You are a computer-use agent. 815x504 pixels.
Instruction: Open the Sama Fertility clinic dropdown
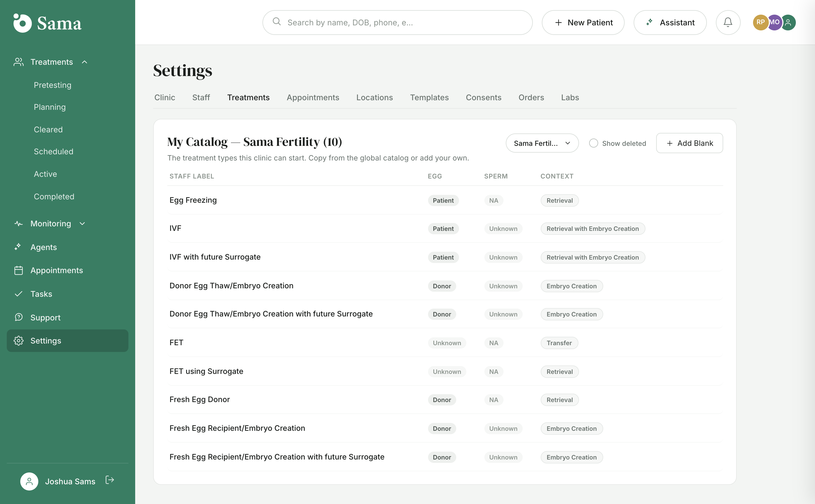click(542, 143)
